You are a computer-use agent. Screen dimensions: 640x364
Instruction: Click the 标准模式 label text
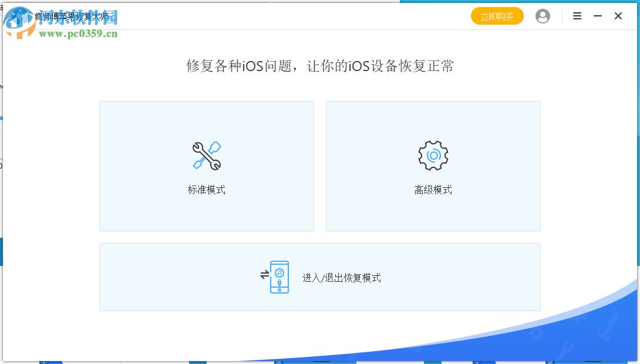coord(207,189)
